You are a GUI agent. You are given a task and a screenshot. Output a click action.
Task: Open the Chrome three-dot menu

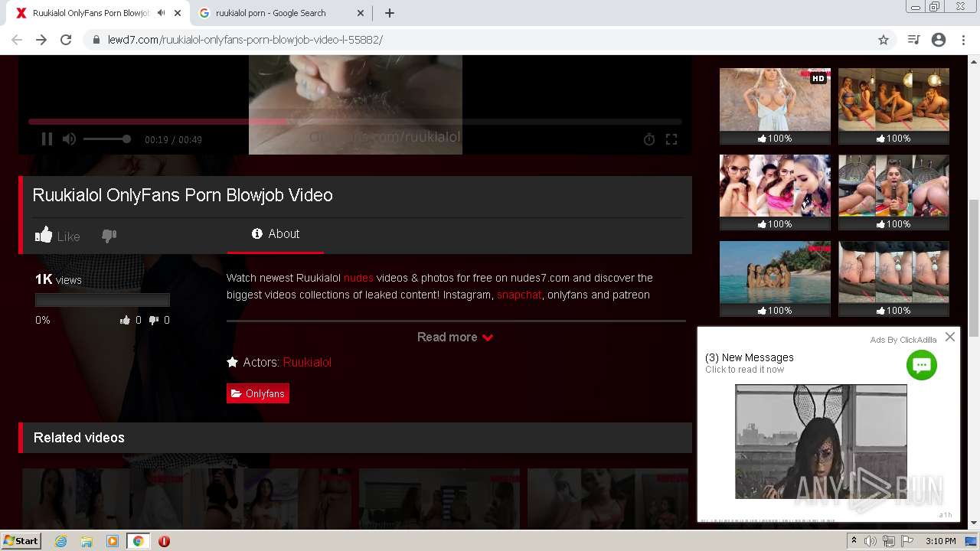pyautogui.click(x=962, y=40)
